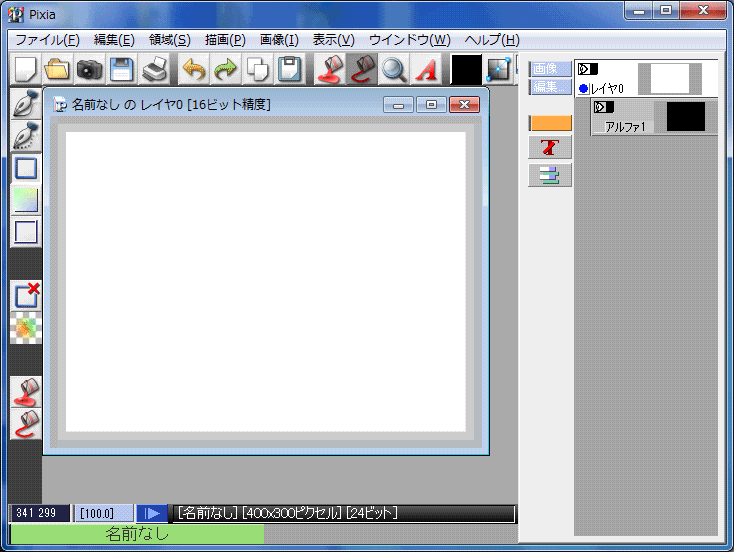Click the document window's title bar icon
The height and width of the screenshot is (552, 734).
coord(60,104)
